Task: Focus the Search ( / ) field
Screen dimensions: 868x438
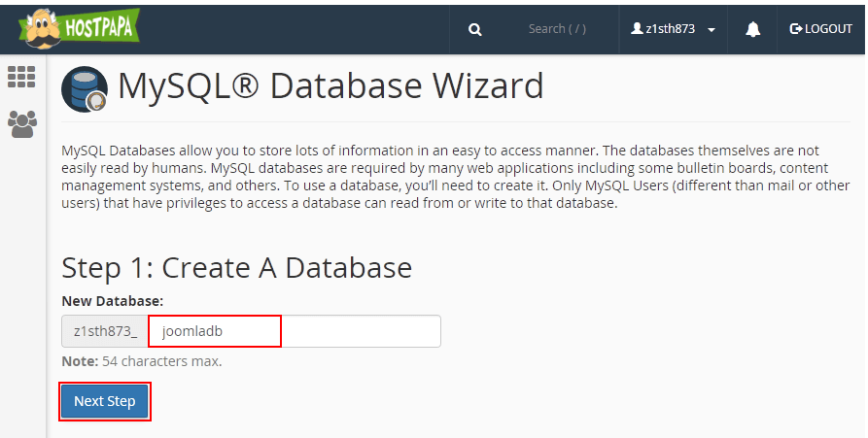Action: 557,29
